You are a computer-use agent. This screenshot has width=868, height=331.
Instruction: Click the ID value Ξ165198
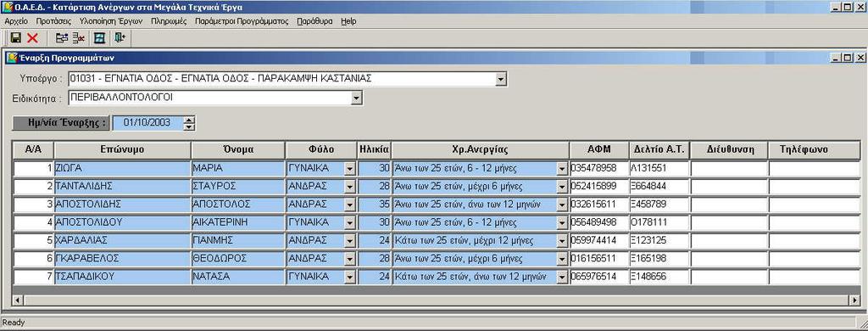(x=659, y=259)
